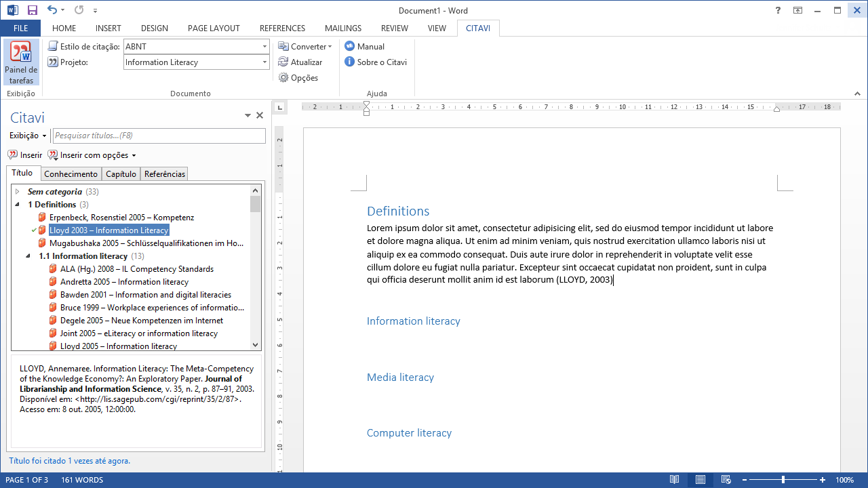Switch to DESIGN ribbon tab
The image size is (868, 488).
[x=155, y=28]
